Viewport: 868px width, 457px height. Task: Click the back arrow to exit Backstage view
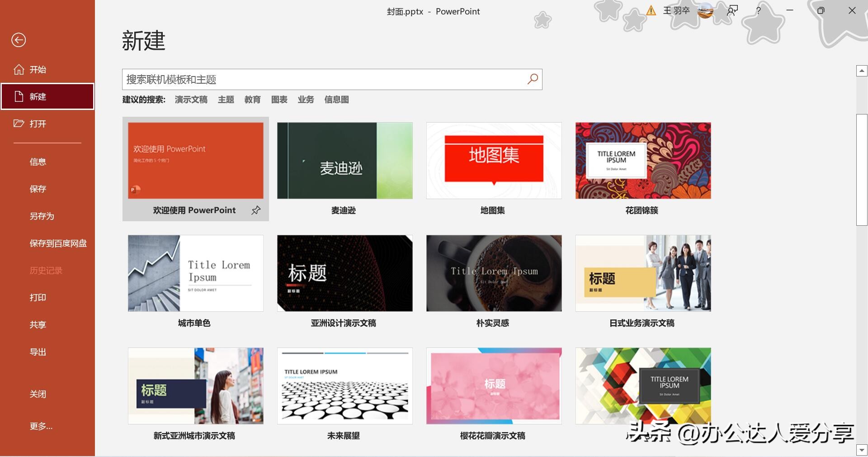(18, 40)
